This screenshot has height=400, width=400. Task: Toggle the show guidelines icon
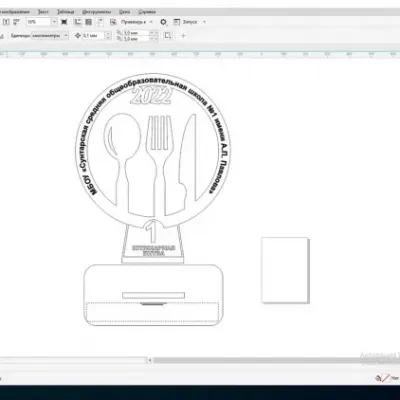click(x=99, y=22)
